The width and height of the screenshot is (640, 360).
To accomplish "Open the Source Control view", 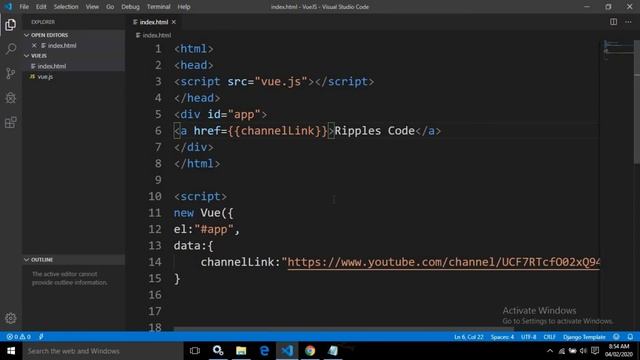I will [11, 73].
